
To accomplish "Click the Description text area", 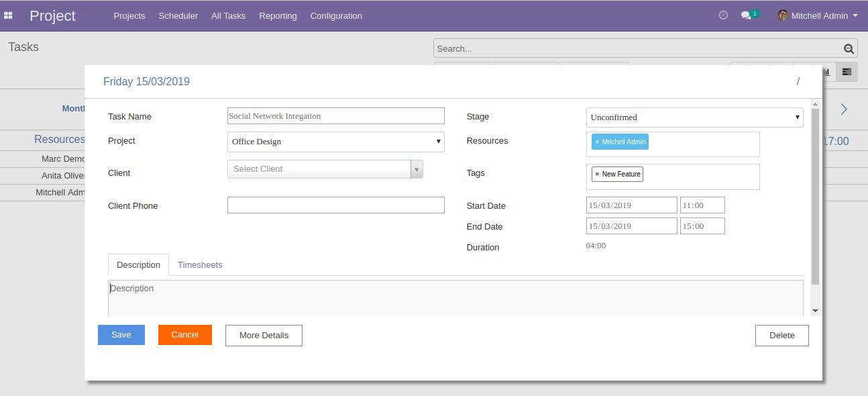I will pos(455,298).
